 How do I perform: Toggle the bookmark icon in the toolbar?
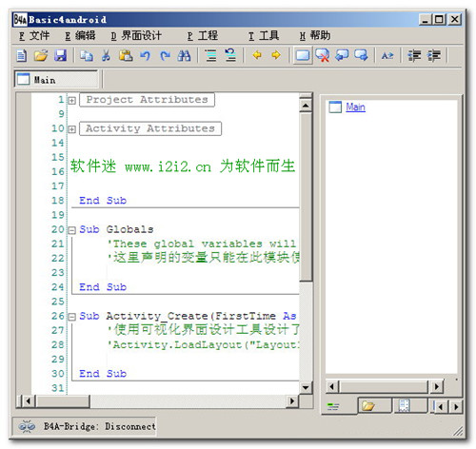303,55
